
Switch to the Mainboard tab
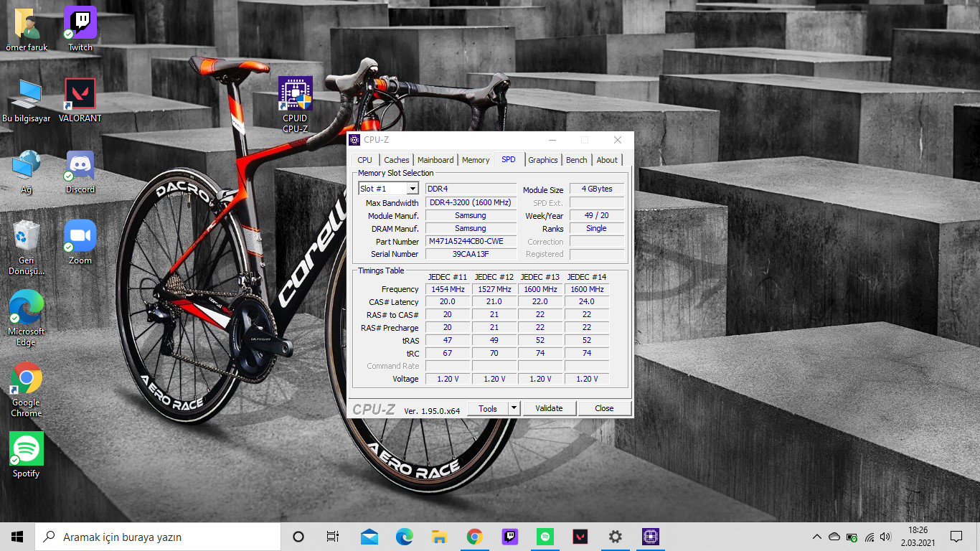435,160
